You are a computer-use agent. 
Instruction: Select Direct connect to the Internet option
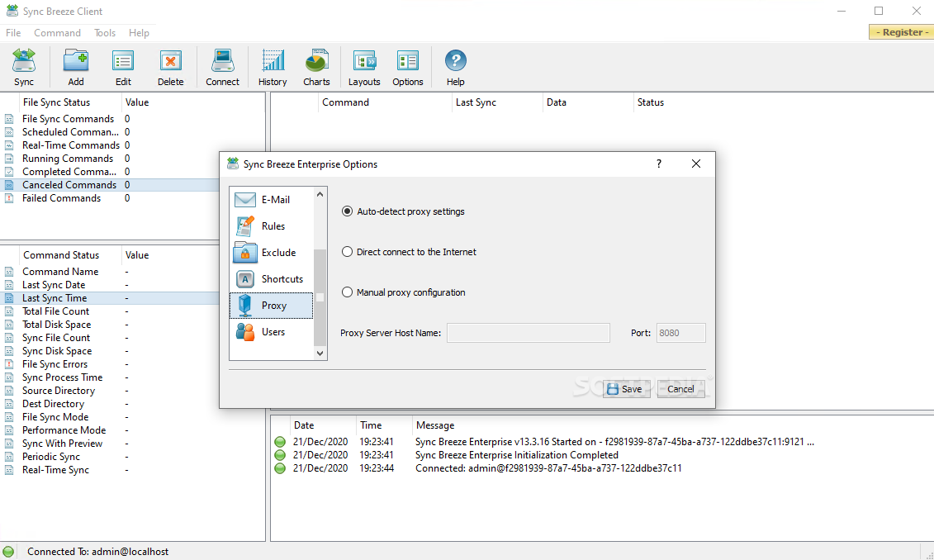pos(347,252)
